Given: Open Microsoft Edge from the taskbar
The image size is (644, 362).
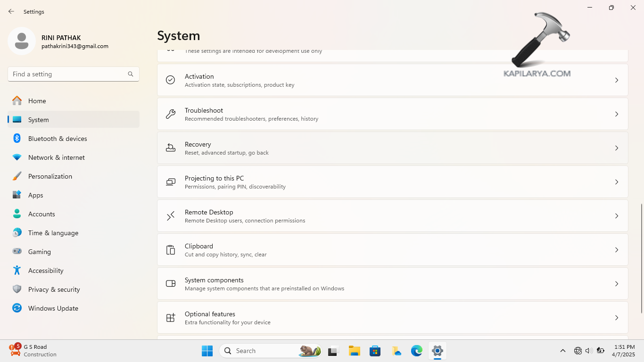Looking at the screenshot, I should click(416, 351).
